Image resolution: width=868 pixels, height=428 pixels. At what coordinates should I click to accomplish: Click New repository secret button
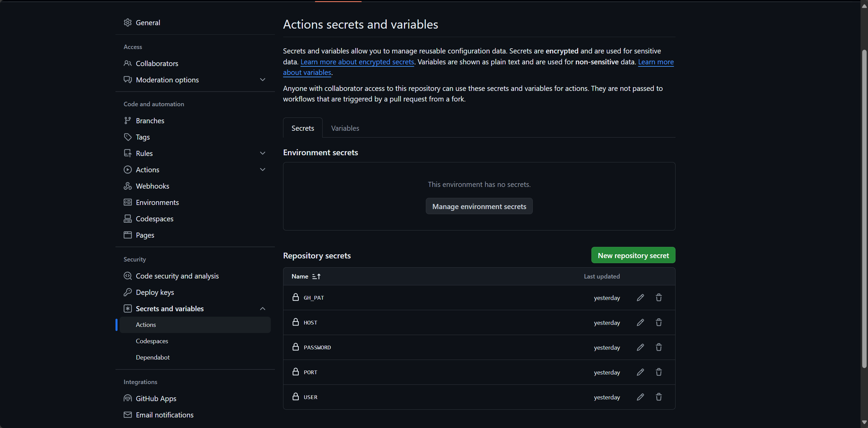(x=633, y=255)
